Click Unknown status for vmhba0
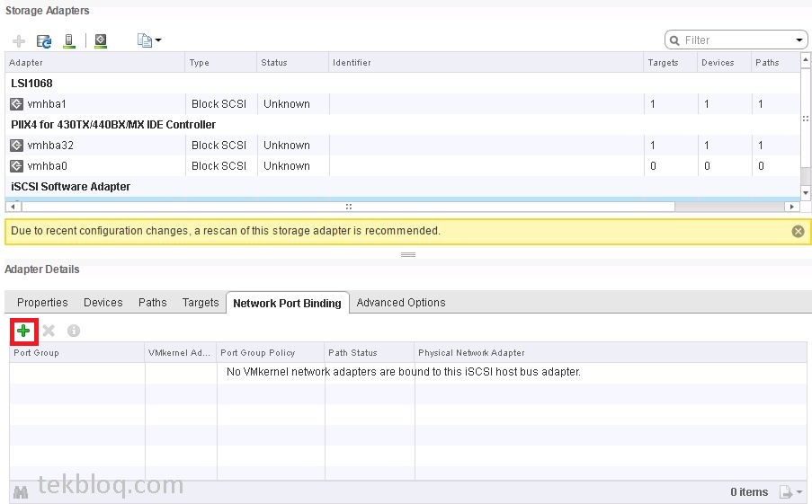Viewport: 812px width, 504px height. pos(286,166)
